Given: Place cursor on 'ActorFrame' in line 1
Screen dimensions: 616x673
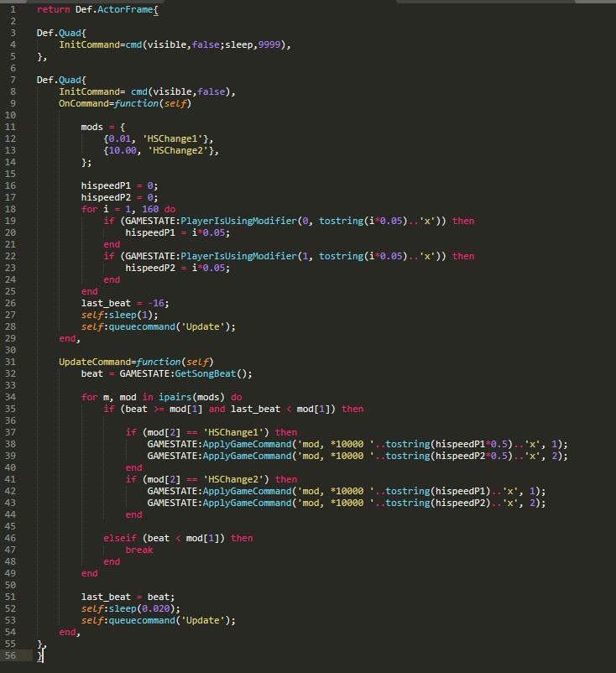Looking at the screenshot, I should click(125, 9).
